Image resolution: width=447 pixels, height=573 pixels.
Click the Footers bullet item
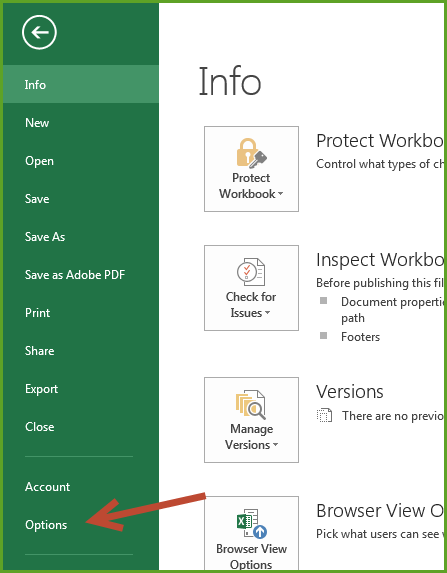(360, 337)
